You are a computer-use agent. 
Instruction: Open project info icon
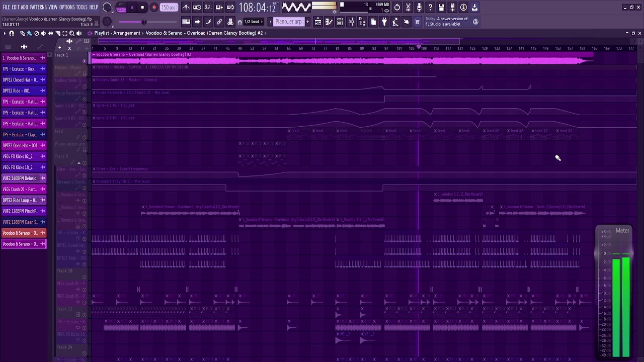[x=463, y=8]
